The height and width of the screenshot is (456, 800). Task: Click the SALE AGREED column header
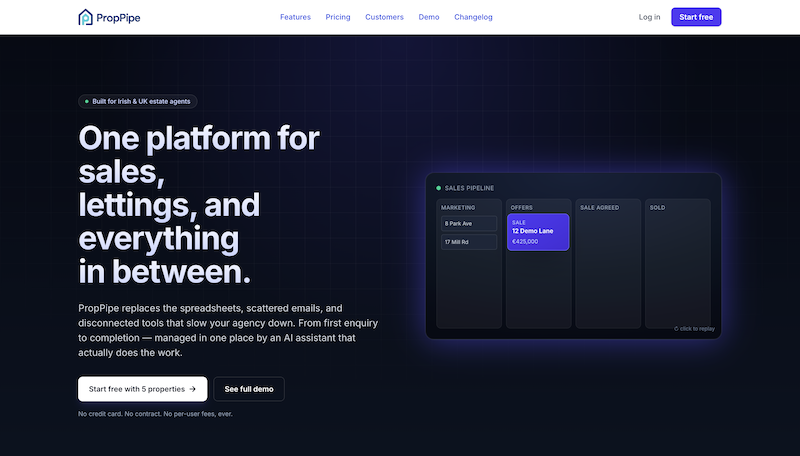[x=599, y=208]
